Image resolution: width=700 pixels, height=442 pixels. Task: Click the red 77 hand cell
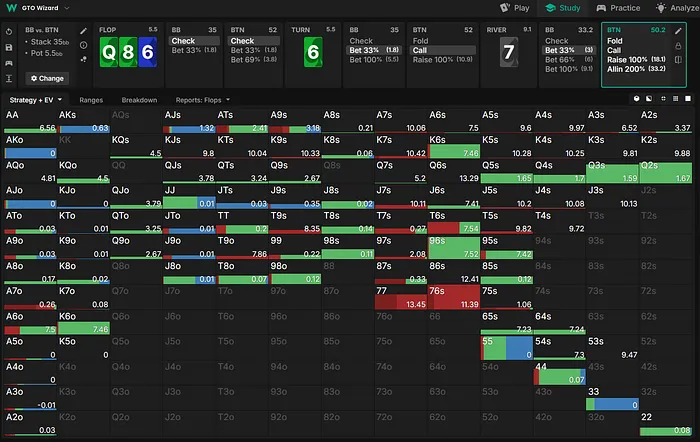(x=401, y=297)
